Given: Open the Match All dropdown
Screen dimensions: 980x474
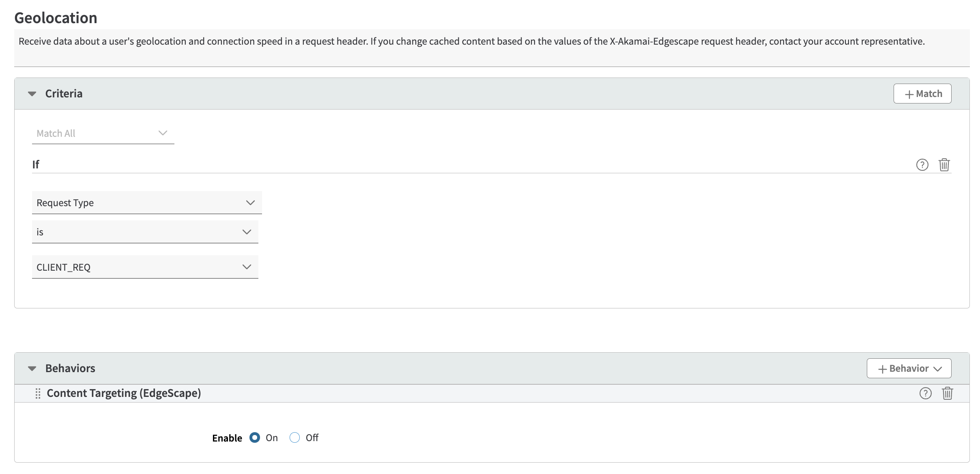Looking at the screenshot, I should tap(103, 134).
